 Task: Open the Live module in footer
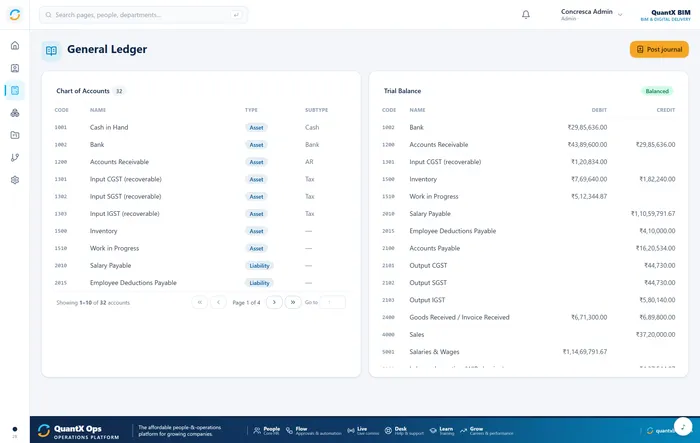[363, 430]
